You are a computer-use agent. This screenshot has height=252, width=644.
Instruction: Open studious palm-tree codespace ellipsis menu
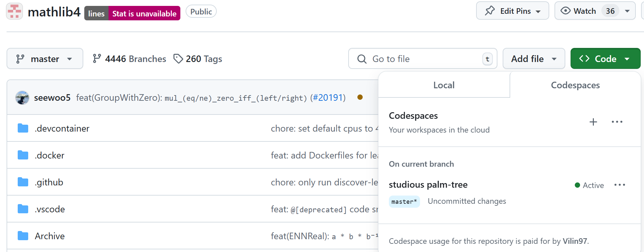click(619, 185)
